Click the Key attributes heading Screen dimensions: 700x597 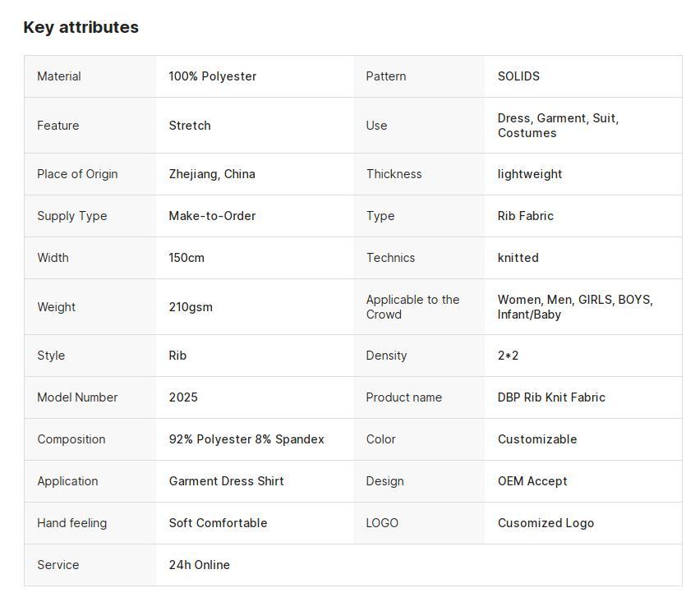[81, 27]
